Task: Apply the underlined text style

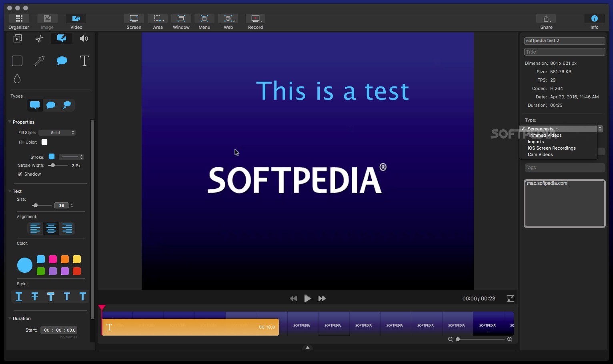Action: coord(19,296)
